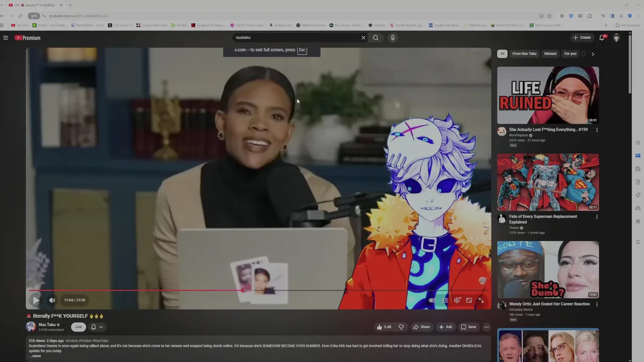Open the browser sidebar games controller icon
The image size is (644, 362).
pos(638,208)
